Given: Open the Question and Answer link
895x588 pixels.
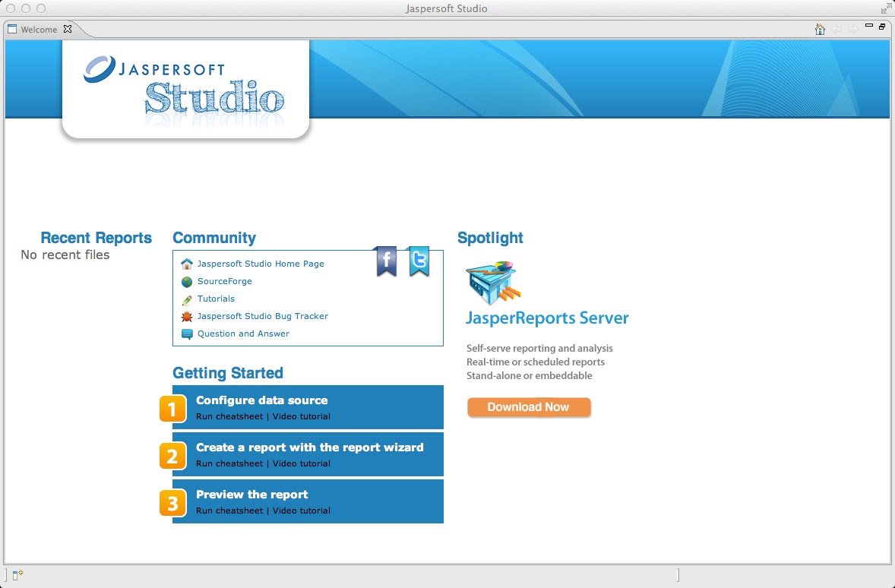Looking at the screenshot, I should tap(243, 334).
